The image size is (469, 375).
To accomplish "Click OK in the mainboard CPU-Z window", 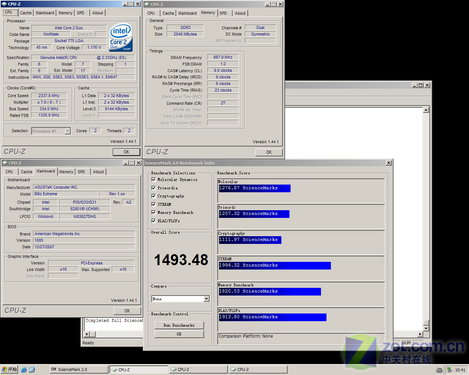I will click(127, 311).
